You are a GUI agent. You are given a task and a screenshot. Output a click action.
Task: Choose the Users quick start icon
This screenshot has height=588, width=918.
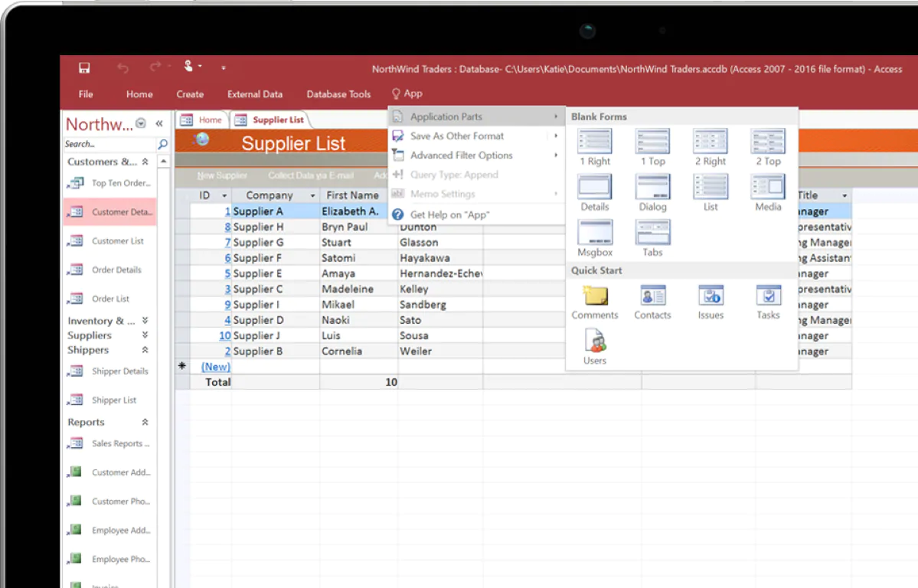click(595, 341)
